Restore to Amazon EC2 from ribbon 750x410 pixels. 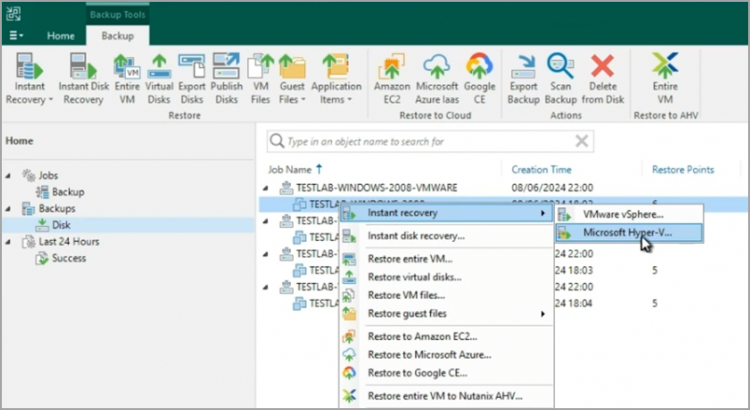[392, 79]
